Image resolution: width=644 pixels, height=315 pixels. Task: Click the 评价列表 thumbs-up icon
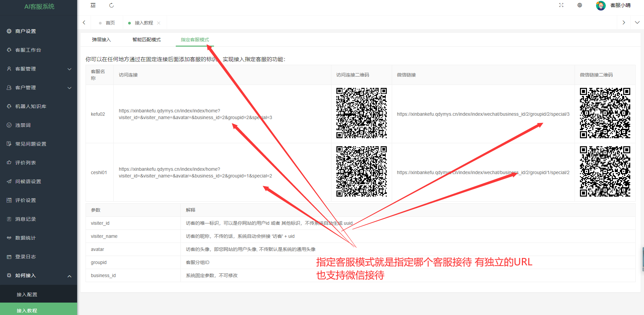pyautogui.click(x=9, y=163)
